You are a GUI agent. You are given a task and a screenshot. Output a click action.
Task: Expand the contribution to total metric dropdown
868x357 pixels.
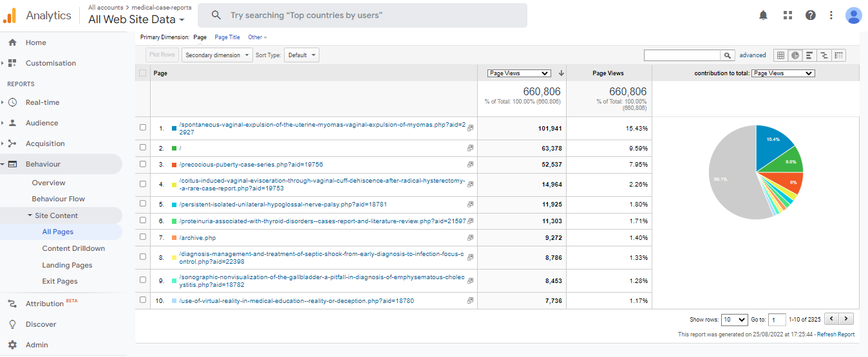tap(783, 73)
